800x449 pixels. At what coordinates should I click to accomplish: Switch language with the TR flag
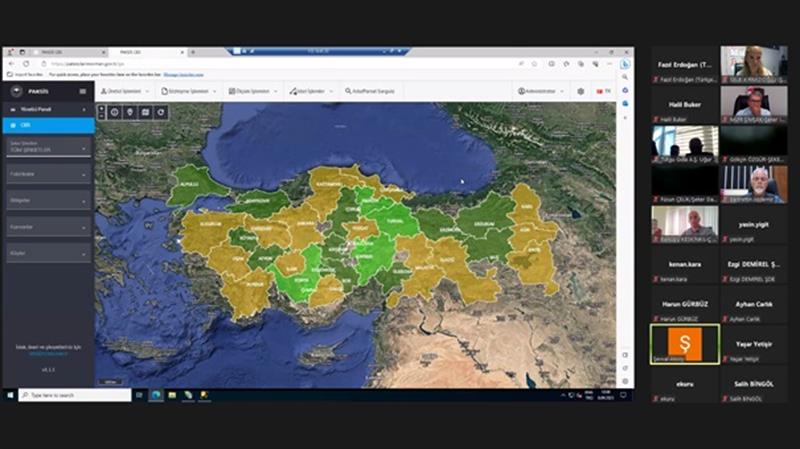point(603,91)
